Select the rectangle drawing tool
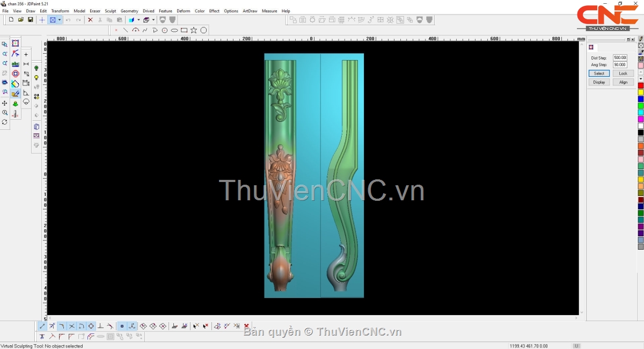Viewport: 644px width, 349px height. [184, 30]
